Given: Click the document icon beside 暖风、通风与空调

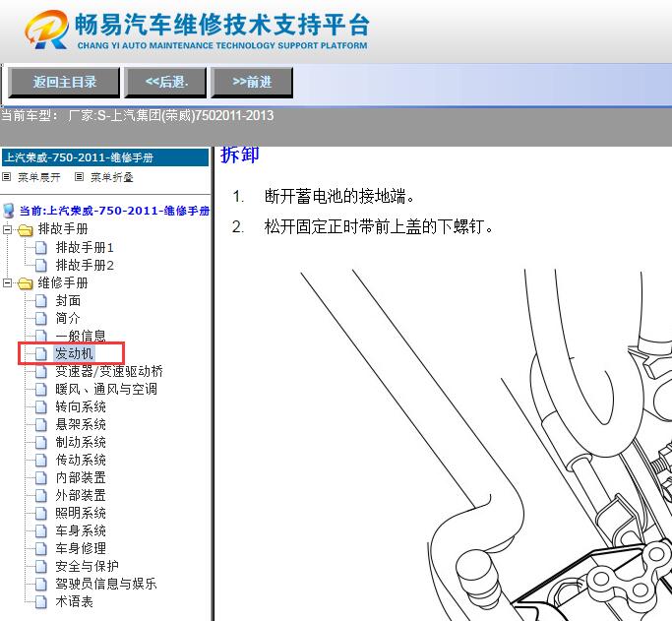Looking at the screenshot, I should (41, 389).
